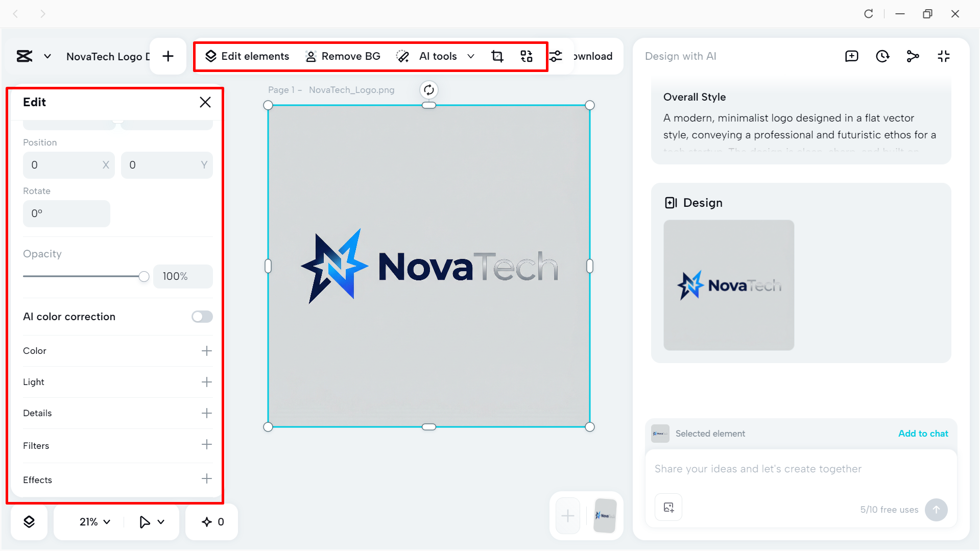
Task: Open the zoom level dropdown showing 21%
Action: coord(94,521)
